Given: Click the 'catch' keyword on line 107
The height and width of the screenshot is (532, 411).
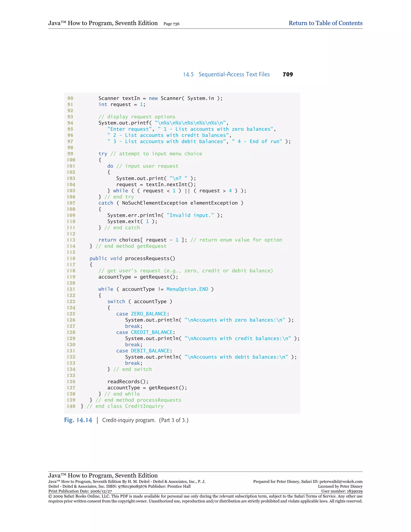Looking at the screenshot, I should click(106, 203).
